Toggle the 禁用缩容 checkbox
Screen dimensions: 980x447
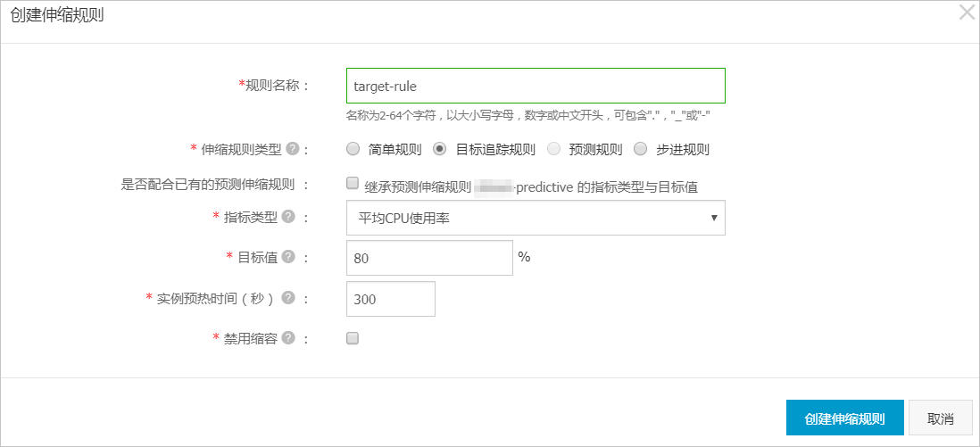click(353, 338)
